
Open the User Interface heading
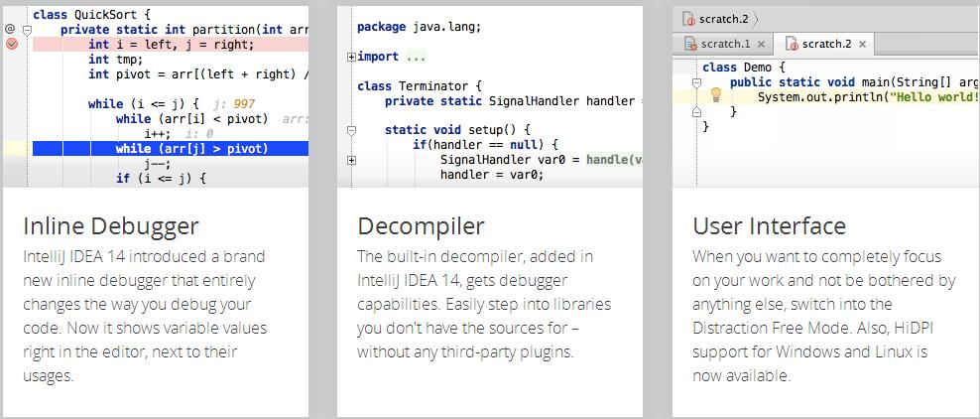point(770,226)
